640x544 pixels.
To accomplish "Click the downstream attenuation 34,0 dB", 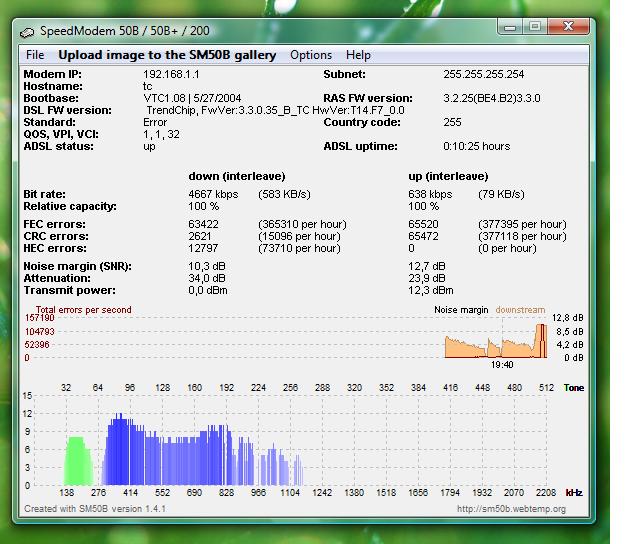I will (207, 278).
